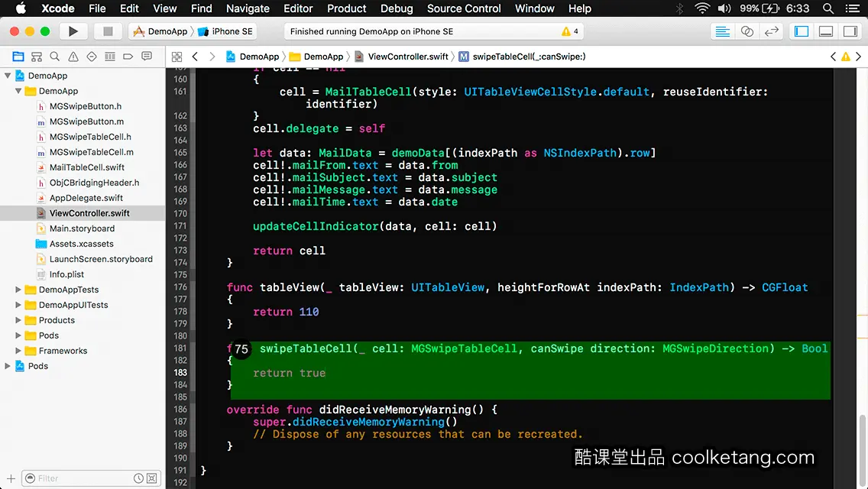
Task: Open the Breakpoint navigator icon
Action: click(128, 57)
